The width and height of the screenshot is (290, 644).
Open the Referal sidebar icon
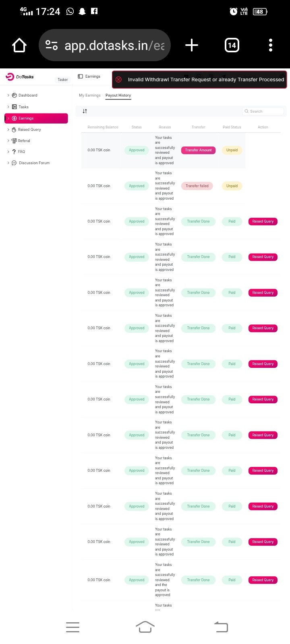[x=14, y=141]
